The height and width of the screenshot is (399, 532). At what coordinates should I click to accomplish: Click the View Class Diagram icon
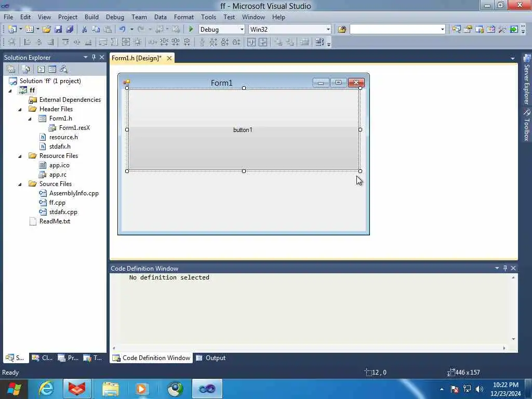(x=63, y=69)
